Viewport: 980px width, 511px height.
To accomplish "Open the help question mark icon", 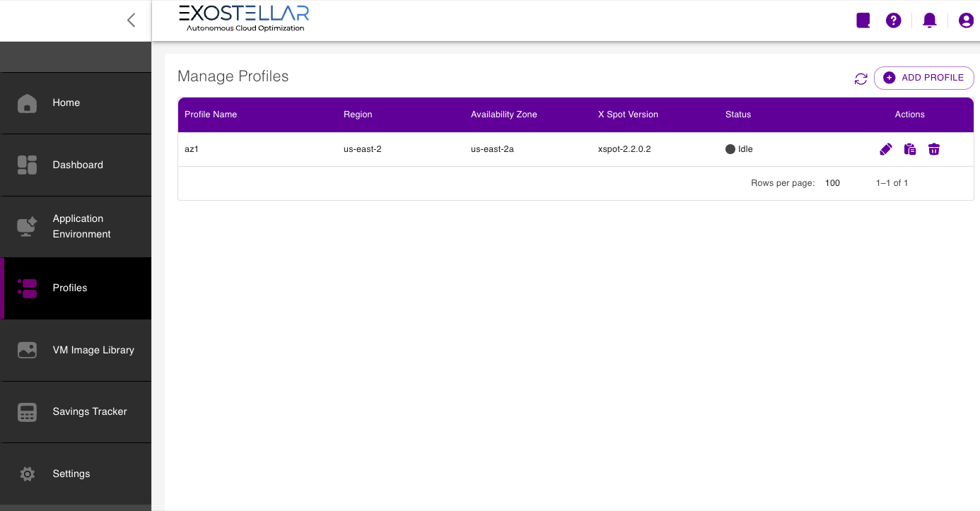I will pos(894,20).
